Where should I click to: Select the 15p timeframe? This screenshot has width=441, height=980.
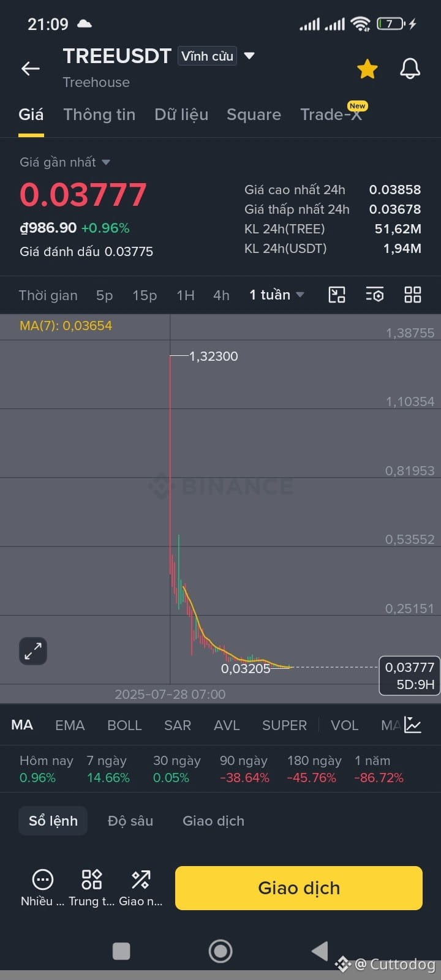click(x=145, y=295)
